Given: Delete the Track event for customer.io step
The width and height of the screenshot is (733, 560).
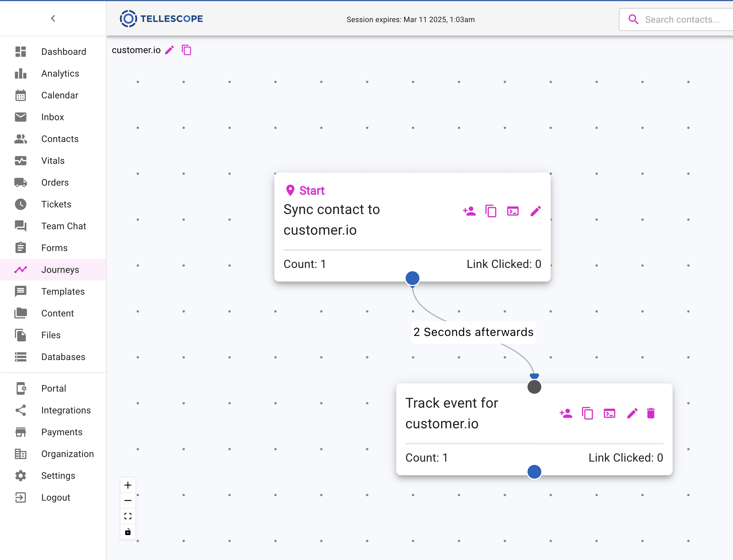Looking at the screenshot, I should 651,413.
